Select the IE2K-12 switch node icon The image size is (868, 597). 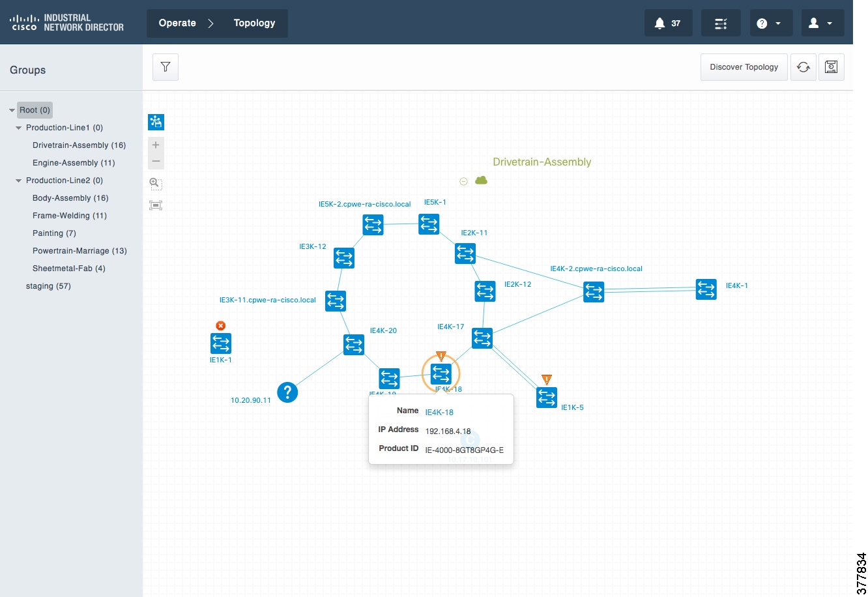pos(485,291)
